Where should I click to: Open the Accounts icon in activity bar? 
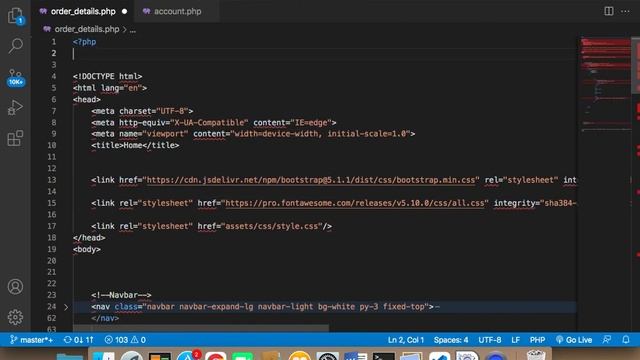(16, 287)
